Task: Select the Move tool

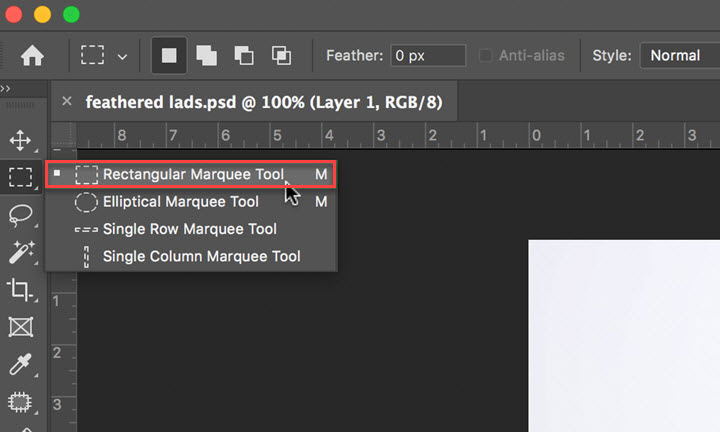Action: 20,140
